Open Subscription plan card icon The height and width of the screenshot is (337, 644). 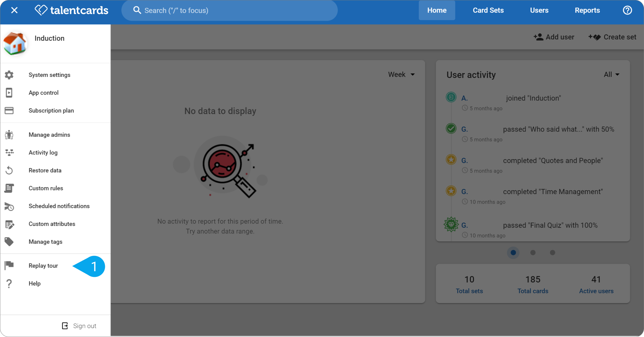(x=9, y=110)
